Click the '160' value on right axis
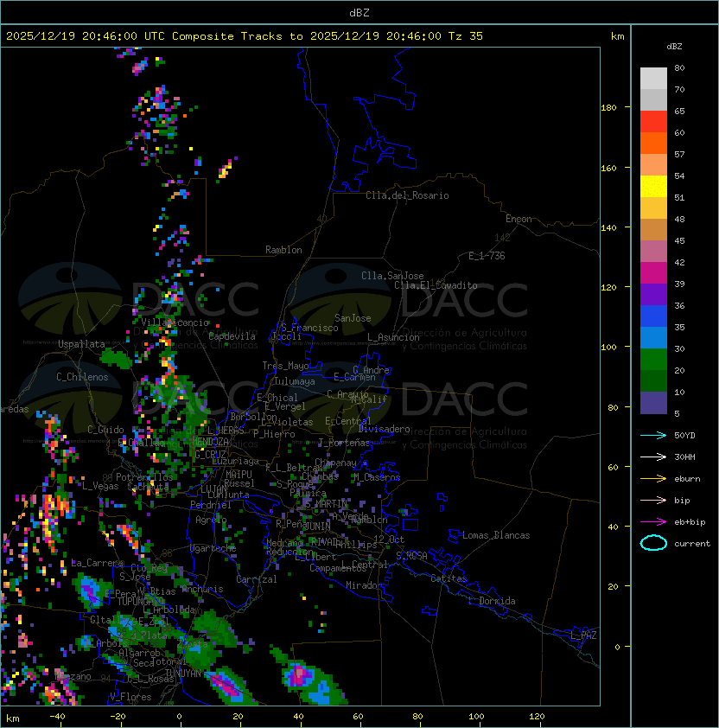Image resolution: width=719 pixels, height=728 pixels. point(608,168)
